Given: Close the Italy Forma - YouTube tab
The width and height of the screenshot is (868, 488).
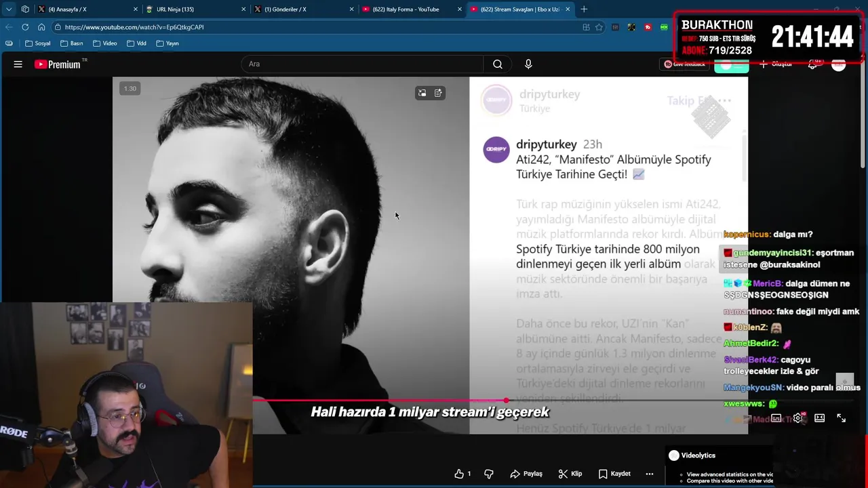Looking at the screenshot, I should pos(460,9).
